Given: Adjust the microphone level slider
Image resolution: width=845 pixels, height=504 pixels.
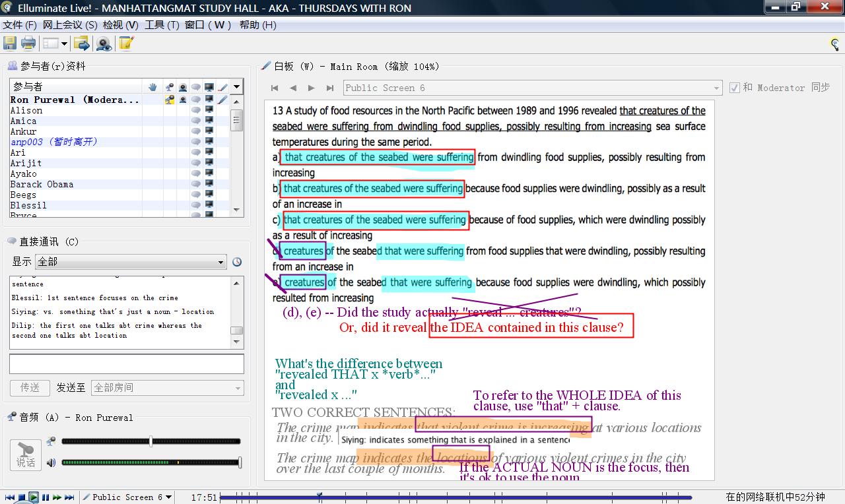Looking at the screenshot, I should point(151,441).
